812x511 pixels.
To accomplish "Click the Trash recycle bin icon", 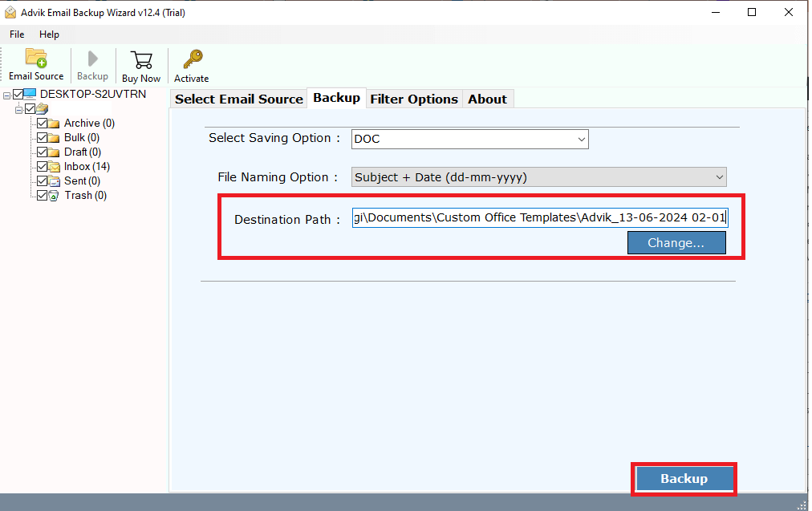I will (x=54, y=196).
